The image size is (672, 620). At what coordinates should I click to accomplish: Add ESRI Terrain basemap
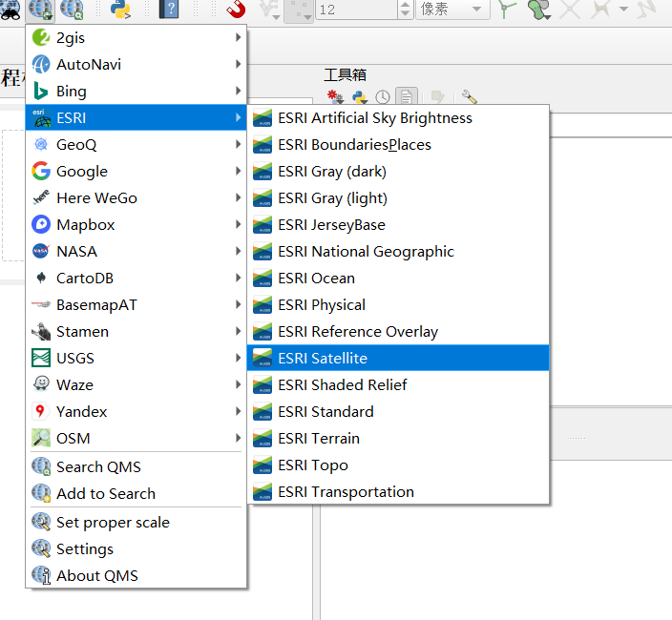[398, 439]
